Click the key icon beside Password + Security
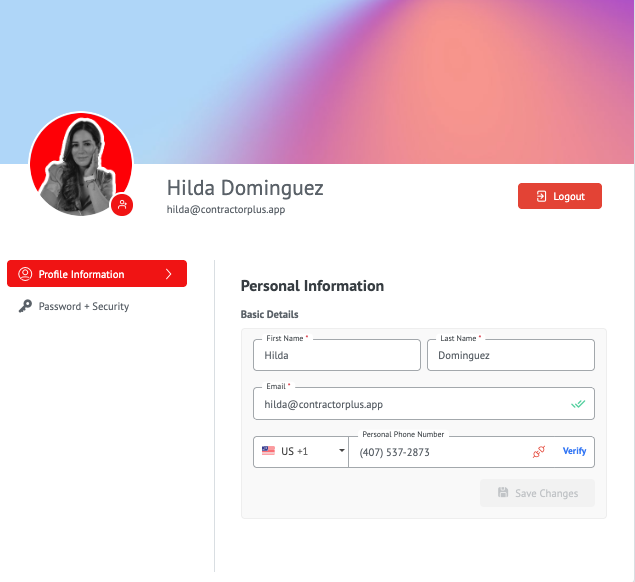This screenshot has width=635, height=582. (x=25, y=306)
